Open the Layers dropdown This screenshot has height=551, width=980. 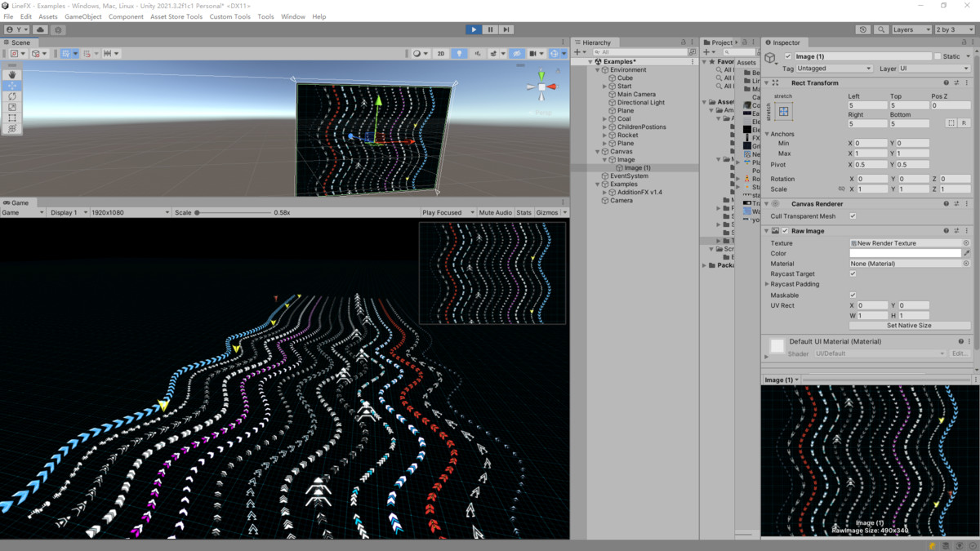tap(911, 29)
